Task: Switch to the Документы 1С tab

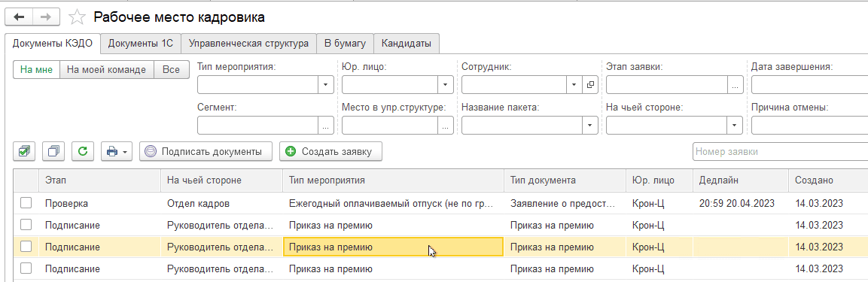Action: [x=141, y=43]
